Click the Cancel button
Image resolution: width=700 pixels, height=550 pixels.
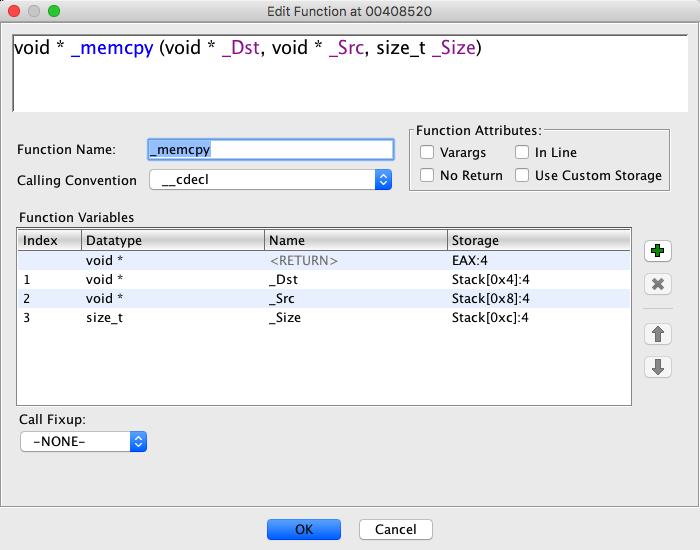click(x=396, y=529)
